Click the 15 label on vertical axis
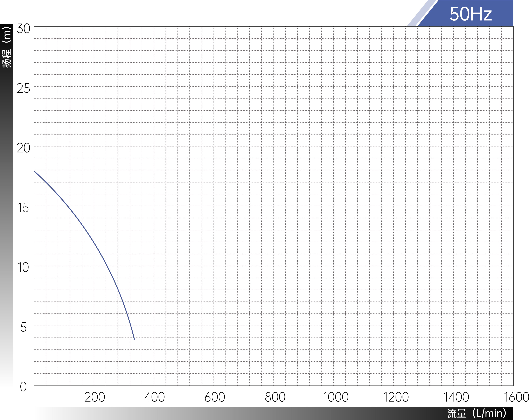 [23, 208]
